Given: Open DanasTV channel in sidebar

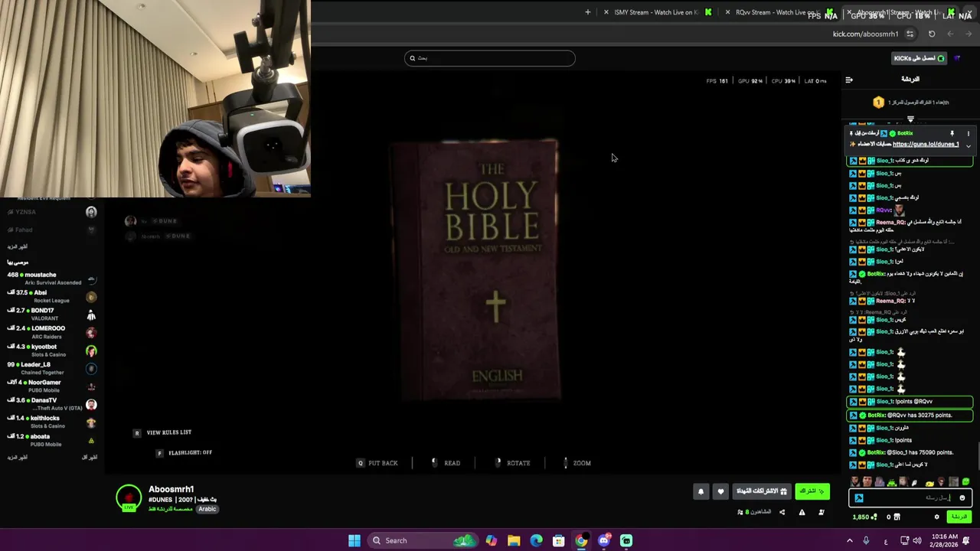Looking at the screenshot, I should pos(52,404).
